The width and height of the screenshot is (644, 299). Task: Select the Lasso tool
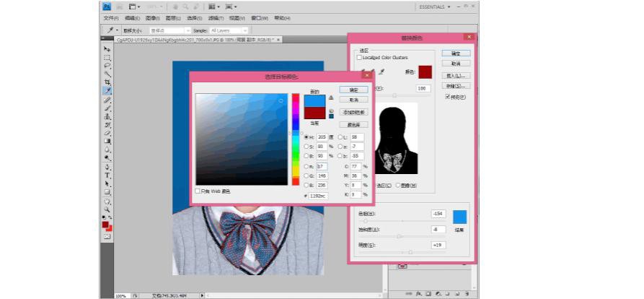coord(107,66)
